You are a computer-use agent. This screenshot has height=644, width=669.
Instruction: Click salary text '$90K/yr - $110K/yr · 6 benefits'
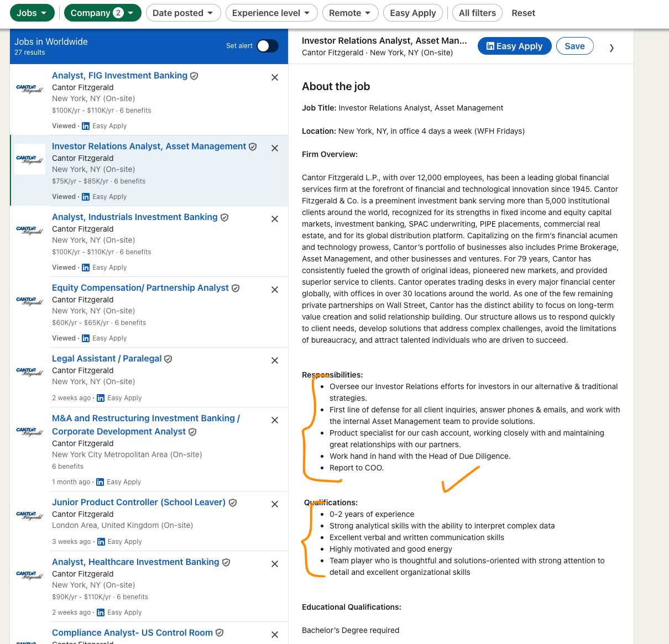[100, 597]
